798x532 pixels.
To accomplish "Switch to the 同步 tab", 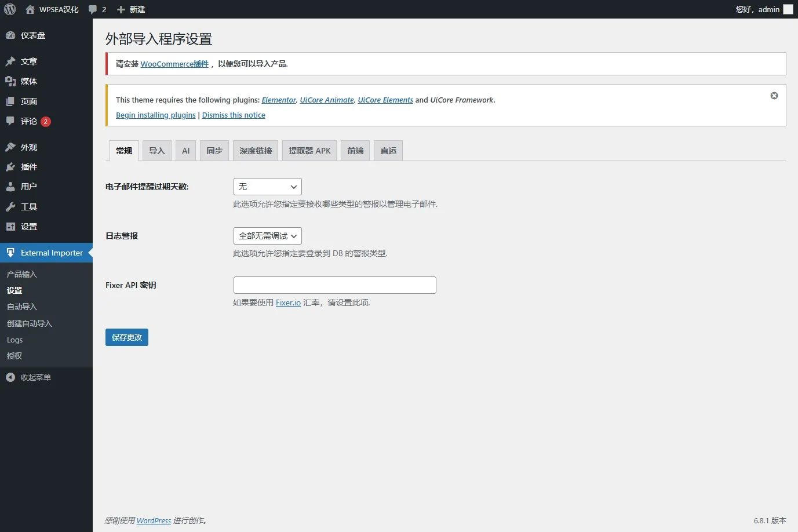I will coord(214,151).
